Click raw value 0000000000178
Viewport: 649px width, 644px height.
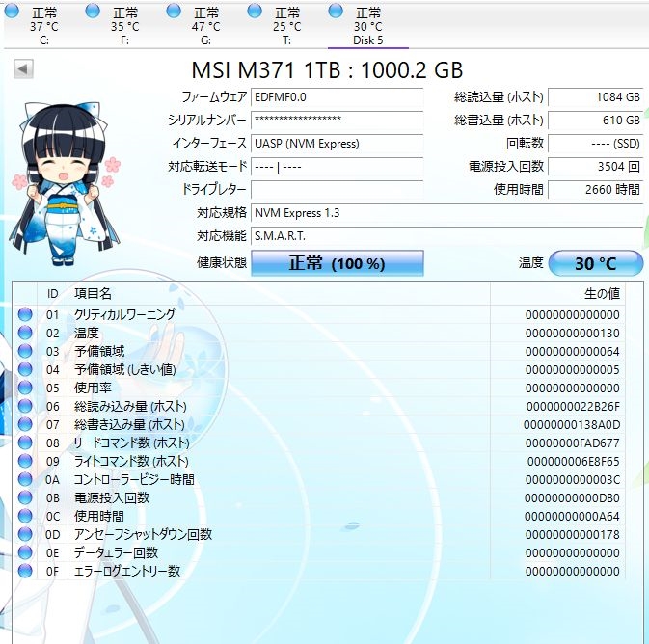pyautogui.click(x=573, y=534)
